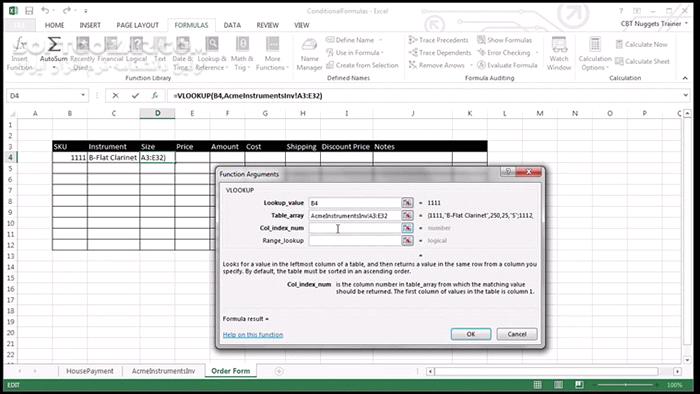Click Cancel in Function Arguments
Screen dimensions: 700x394
517,334
